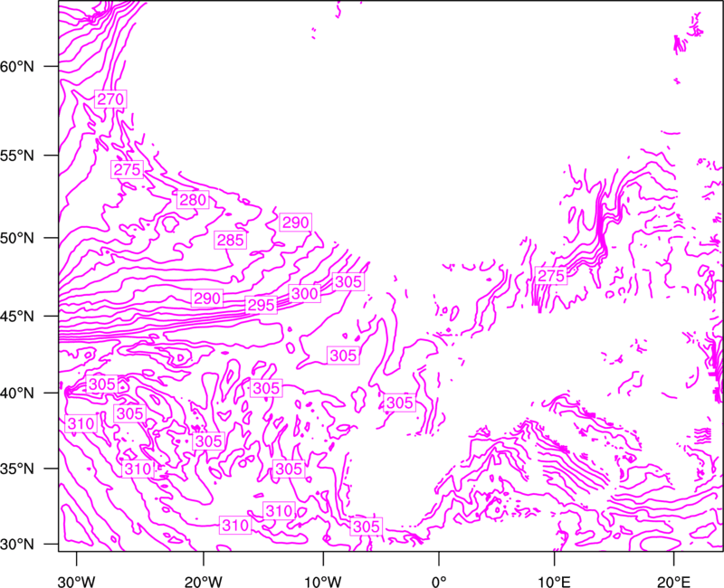Click the 270 contour value label
Screen dimensions: 724x588
110,99
